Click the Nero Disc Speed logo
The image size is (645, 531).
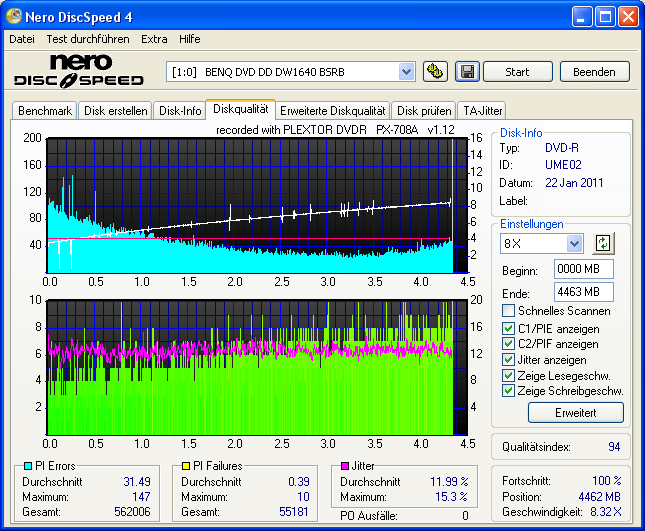coord(79,71)
